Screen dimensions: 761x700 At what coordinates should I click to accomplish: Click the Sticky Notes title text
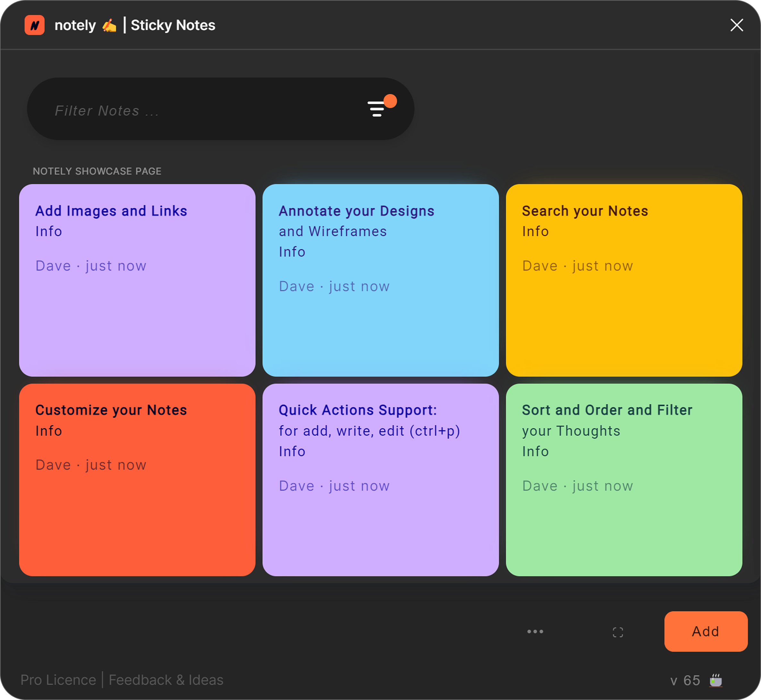point(173,25)
